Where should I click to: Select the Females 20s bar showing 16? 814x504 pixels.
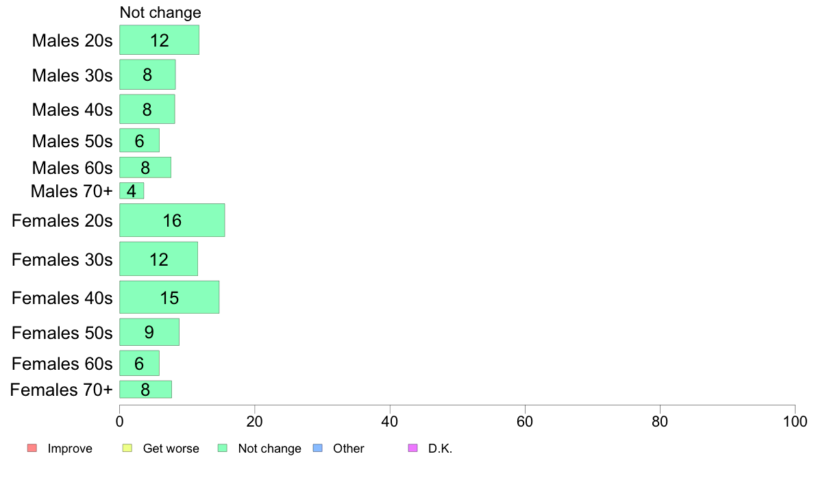173,220
